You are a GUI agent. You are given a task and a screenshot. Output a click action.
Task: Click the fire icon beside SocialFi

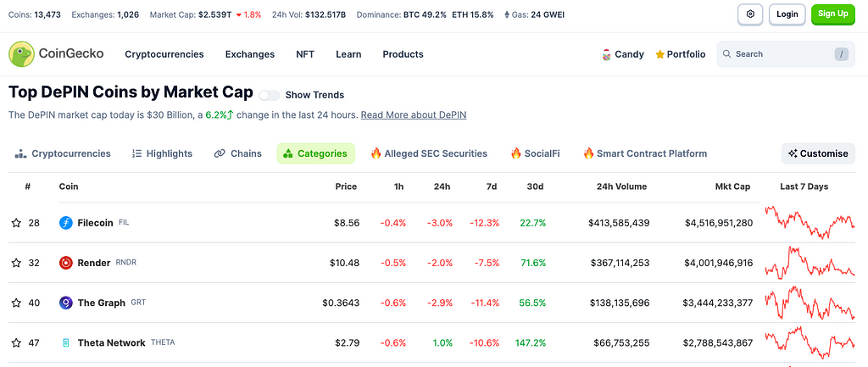(x=515, y=153)
